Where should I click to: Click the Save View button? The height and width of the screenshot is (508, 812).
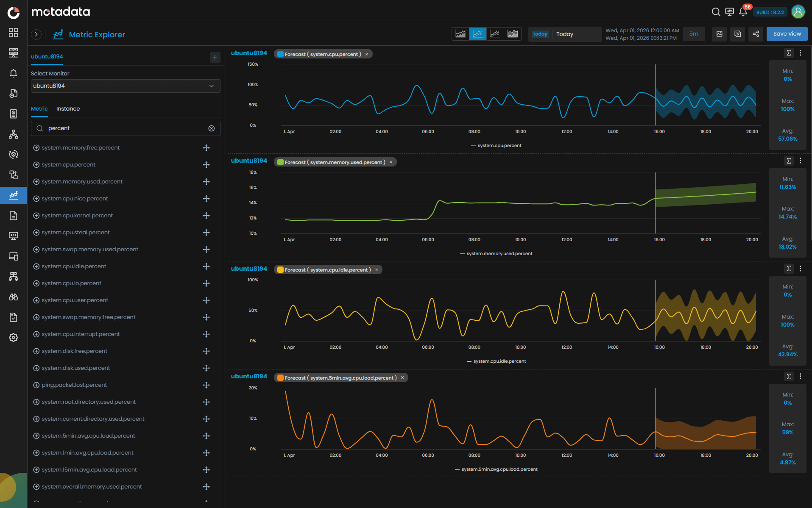(787, 33)
